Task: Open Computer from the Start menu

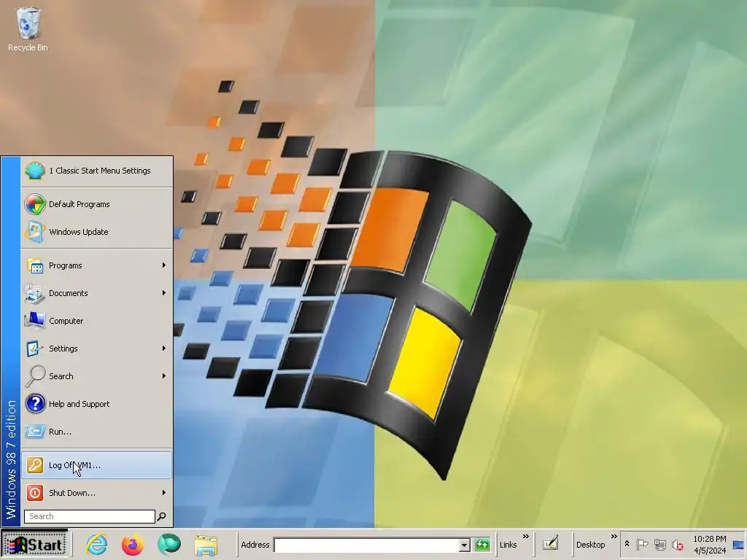Action: [97, 321]
